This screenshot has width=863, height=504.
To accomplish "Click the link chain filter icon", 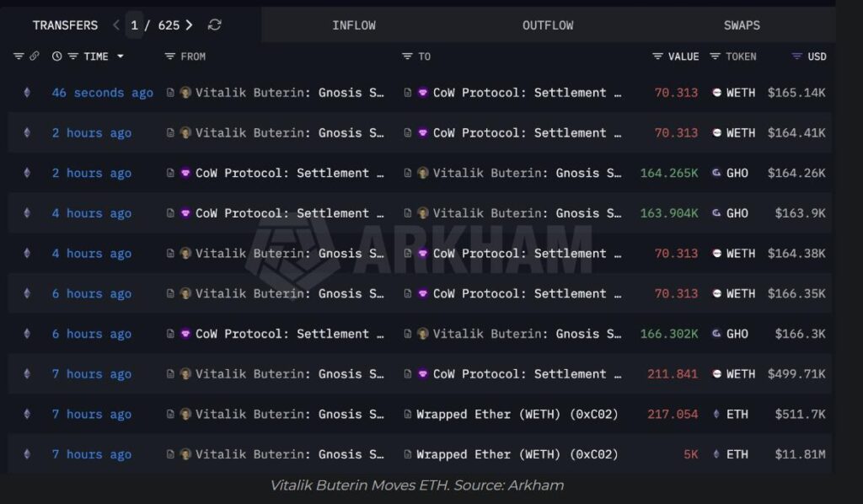I will [35, 56].
